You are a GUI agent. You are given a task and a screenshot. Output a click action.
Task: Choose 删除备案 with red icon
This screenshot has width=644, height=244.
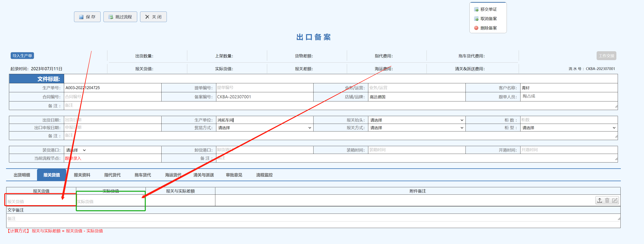pyautogui.click(x=488, y=28)
